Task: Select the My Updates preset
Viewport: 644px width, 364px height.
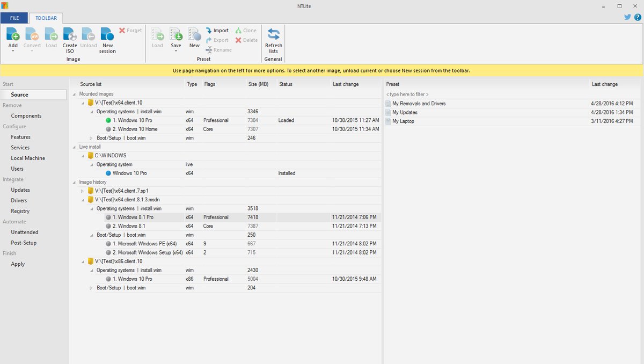Action: tap(405, 112)
